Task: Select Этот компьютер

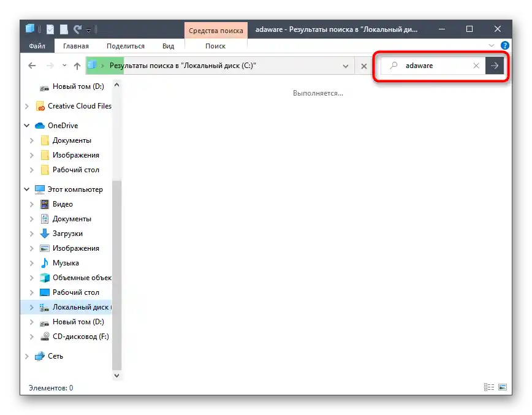Action: (x=75, y=189)
